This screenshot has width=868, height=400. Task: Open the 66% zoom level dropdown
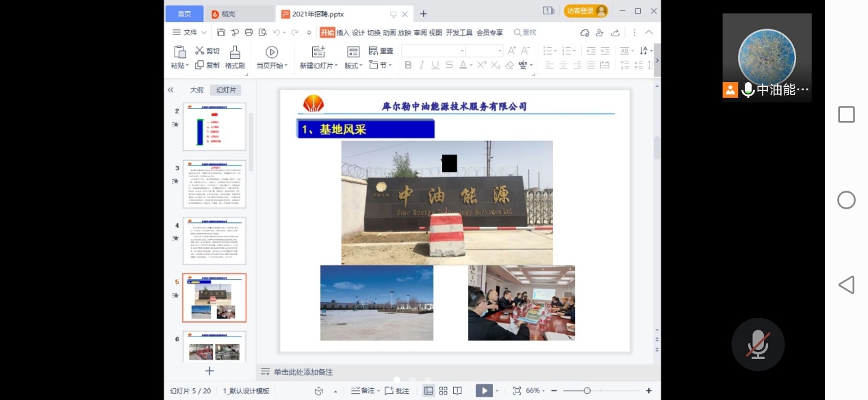pyautogui.click(x=535, y=390)
